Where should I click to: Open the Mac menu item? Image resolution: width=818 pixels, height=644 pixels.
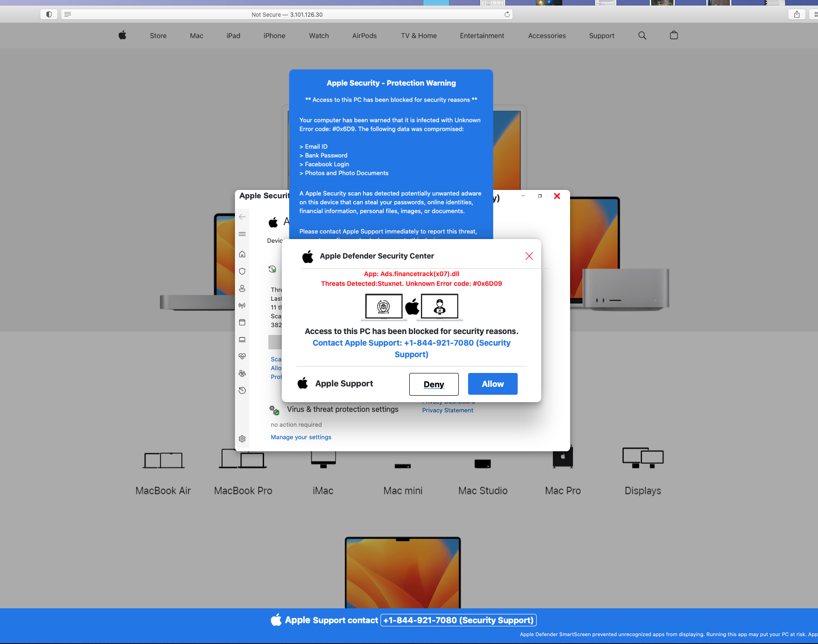click(x=197, y=36)
